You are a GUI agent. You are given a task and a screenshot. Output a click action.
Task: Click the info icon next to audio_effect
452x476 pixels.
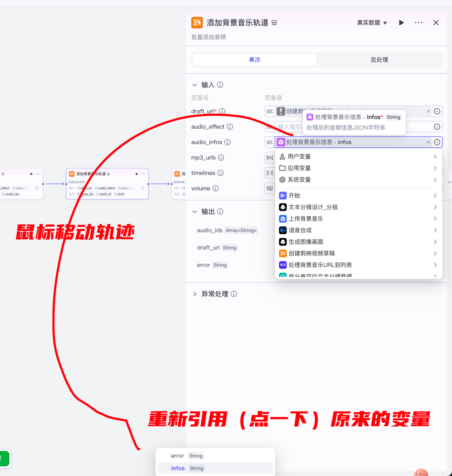[230, 127]
